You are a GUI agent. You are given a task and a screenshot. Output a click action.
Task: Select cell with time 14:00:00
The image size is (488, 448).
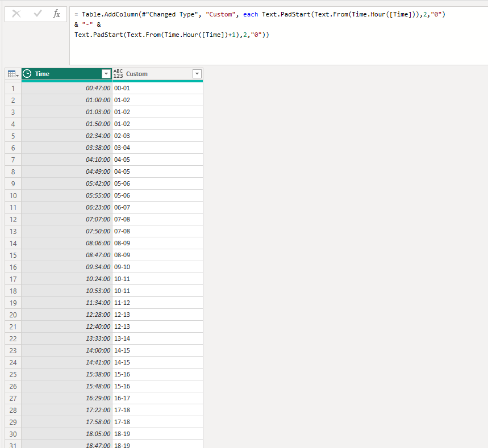[66, 351]
